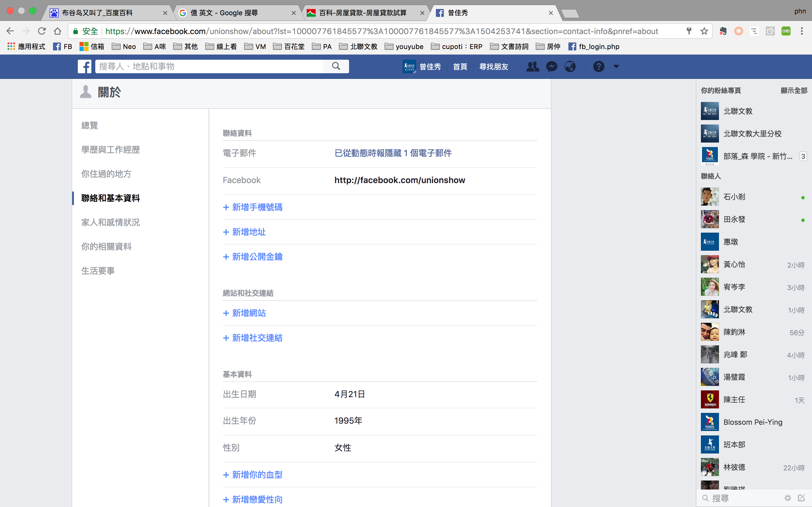This screenshot has width=812, height=507.
Task: Select 家人和感情狀況 in About sidebar
Action: [111, 222]
